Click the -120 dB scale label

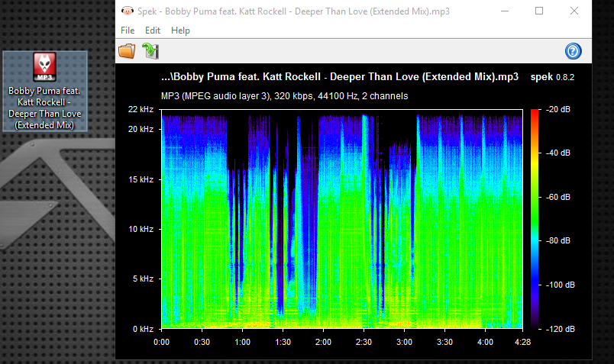click(x=561, y=329)
